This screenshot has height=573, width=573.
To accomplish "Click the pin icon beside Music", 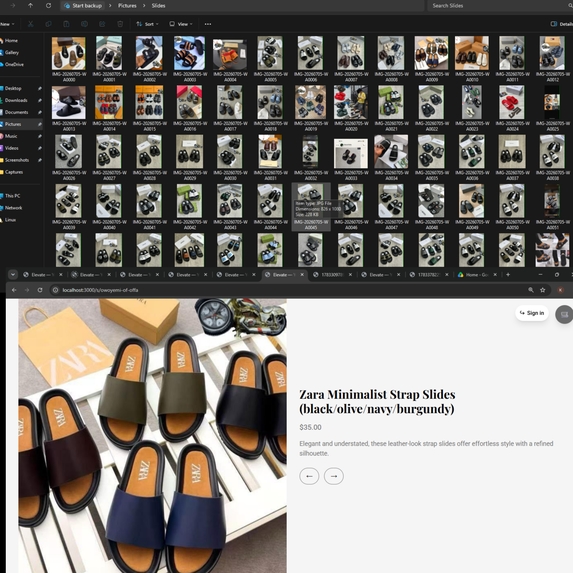I will click(39, 136).
